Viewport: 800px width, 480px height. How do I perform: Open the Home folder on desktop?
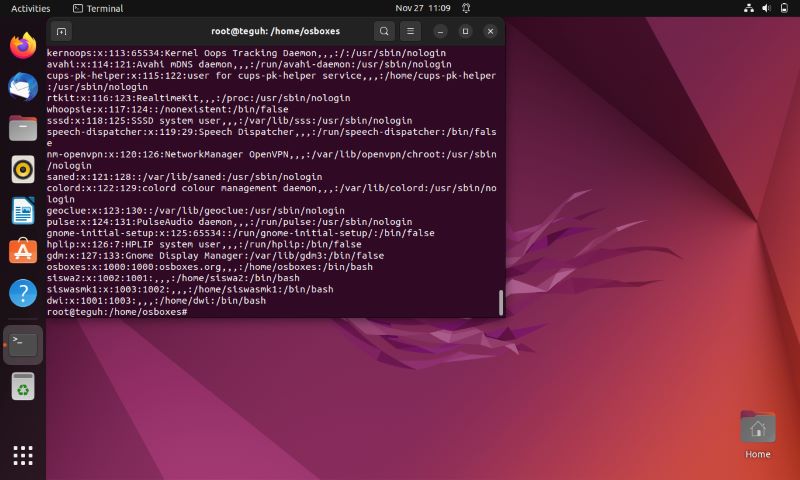(758, 435)
